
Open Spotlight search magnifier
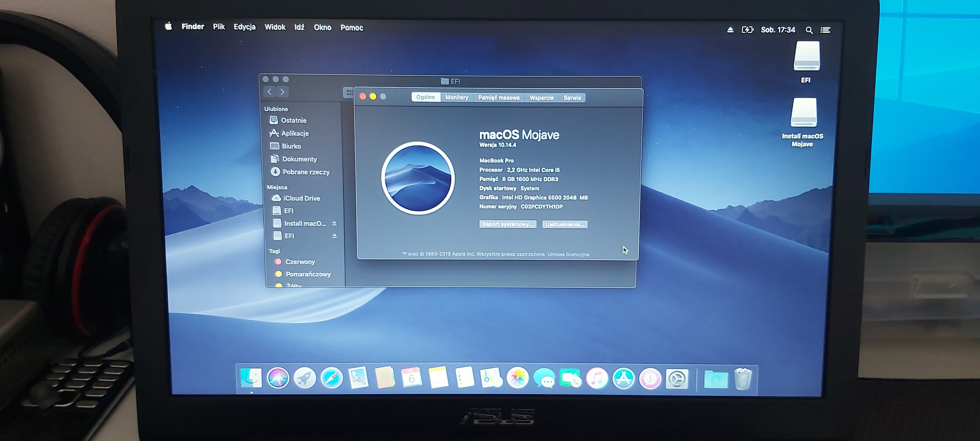[809, 30]
